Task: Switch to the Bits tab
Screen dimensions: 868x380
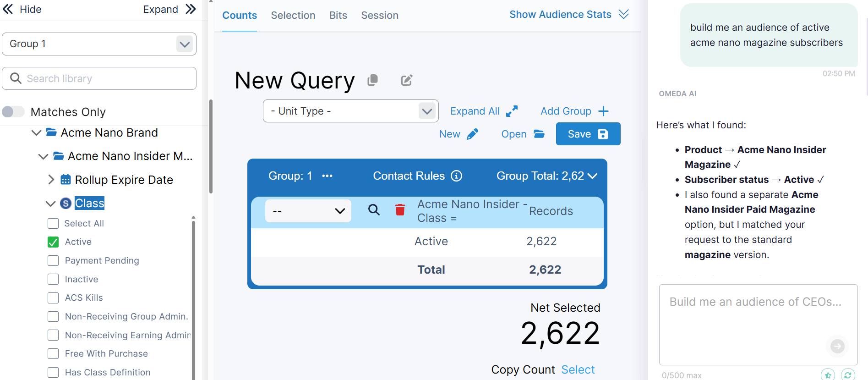Action: (x=338, y=15)
